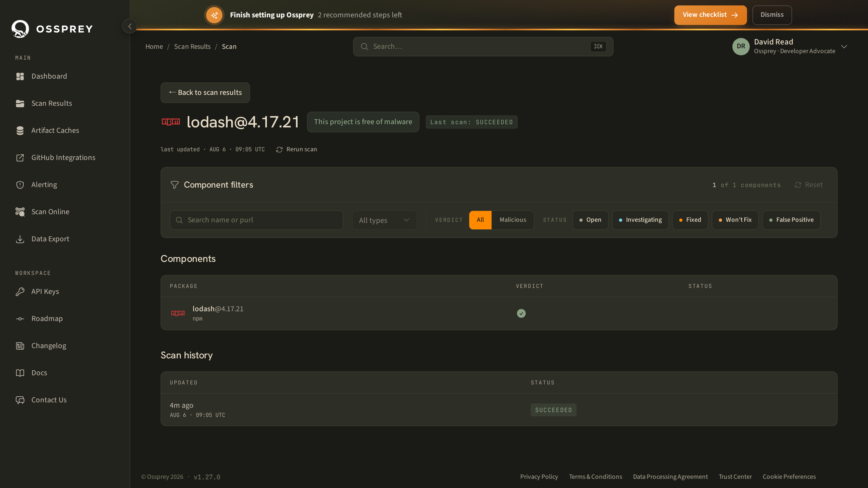
Task: Select the Malicious verdict filter
Action: point(512,220)
